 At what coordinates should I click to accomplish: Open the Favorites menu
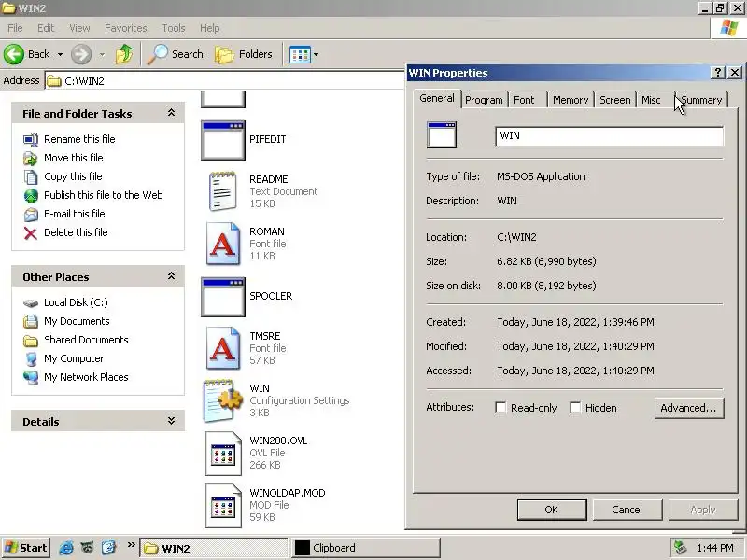tap(126, 28)
